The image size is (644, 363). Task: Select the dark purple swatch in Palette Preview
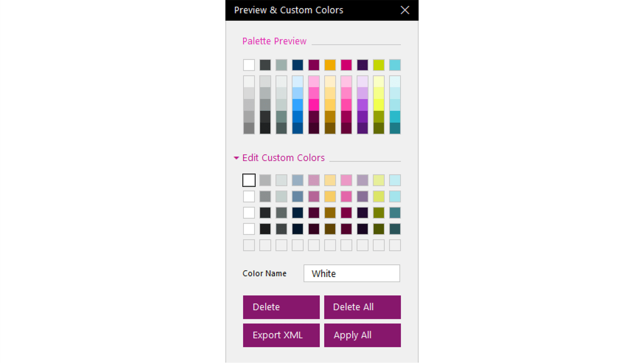click(362, 65)
